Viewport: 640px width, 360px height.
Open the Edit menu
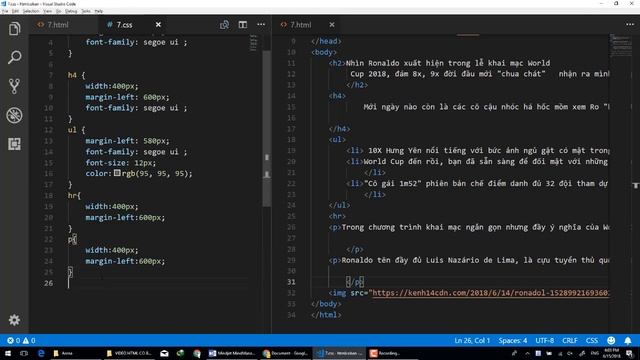(15, 11)
